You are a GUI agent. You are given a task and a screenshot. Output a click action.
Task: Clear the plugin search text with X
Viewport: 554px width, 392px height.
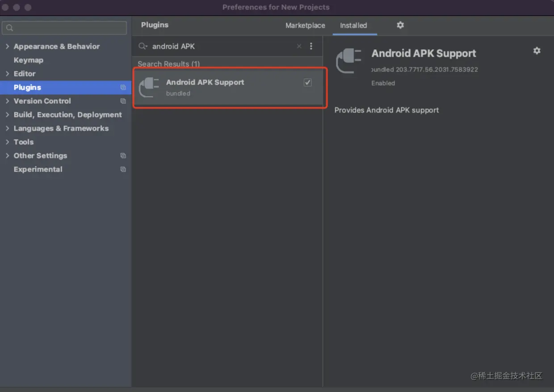tap(299, 46)
